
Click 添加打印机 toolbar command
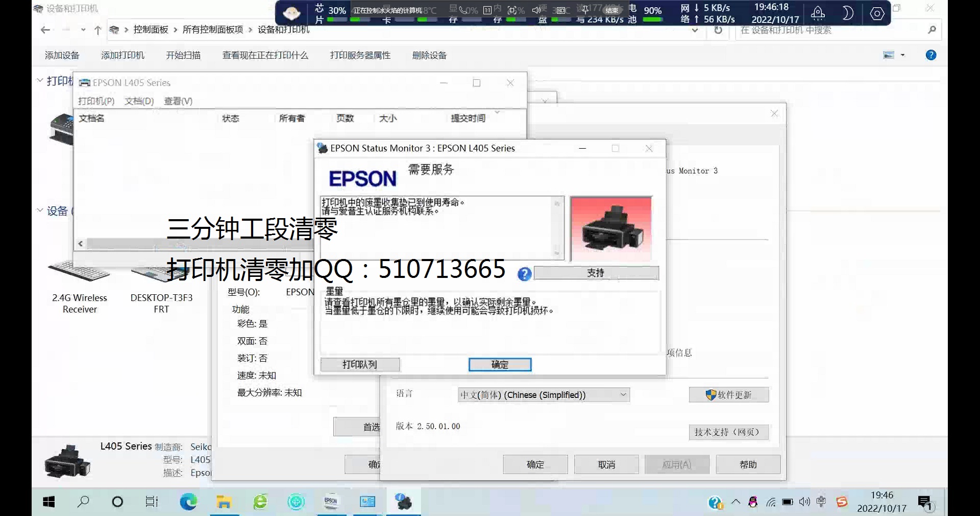(x=122, y=55)
